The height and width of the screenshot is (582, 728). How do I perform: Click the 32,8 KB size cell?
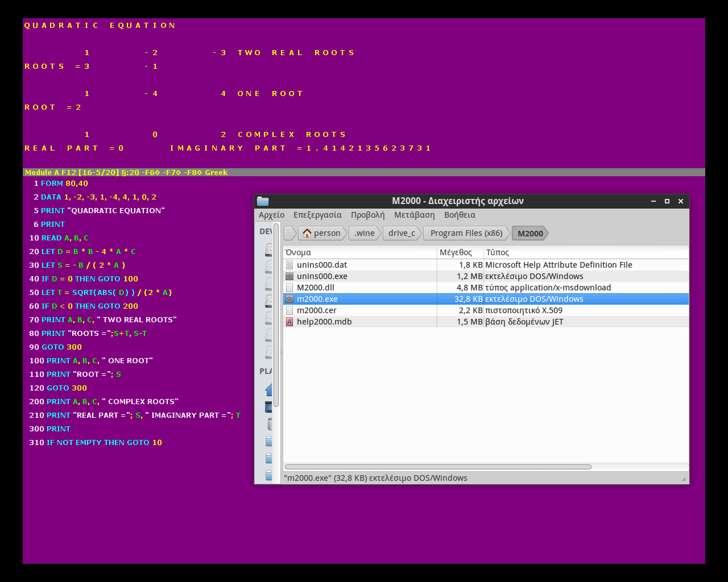[469, 299]
